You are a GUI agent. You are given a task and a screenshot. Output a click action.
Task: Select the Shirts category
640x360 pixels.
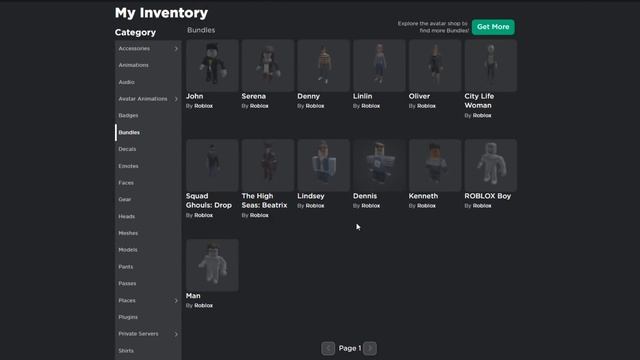[148, 351]
